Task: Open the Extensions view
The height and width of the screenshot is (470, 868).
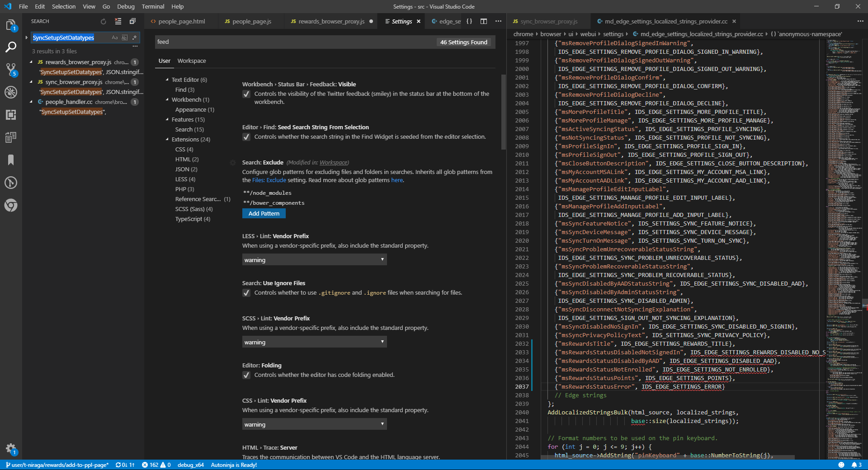Action: click(x=11, y=115)
